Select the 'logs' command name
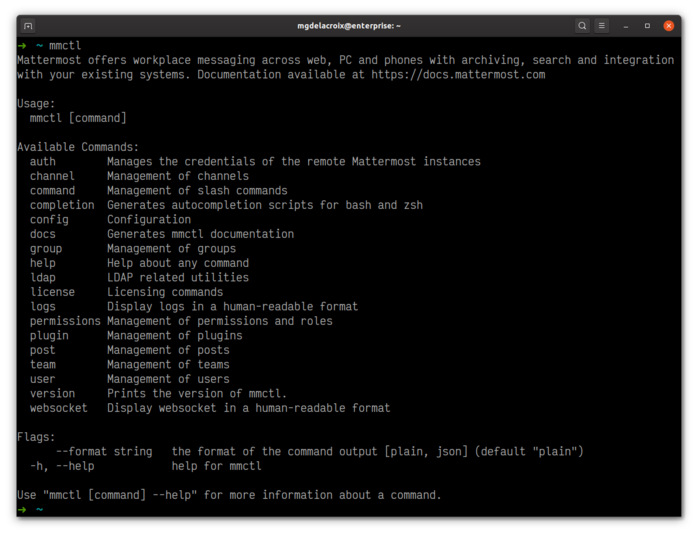This screenshot has width=700, height=537. [x=43, y=307]
